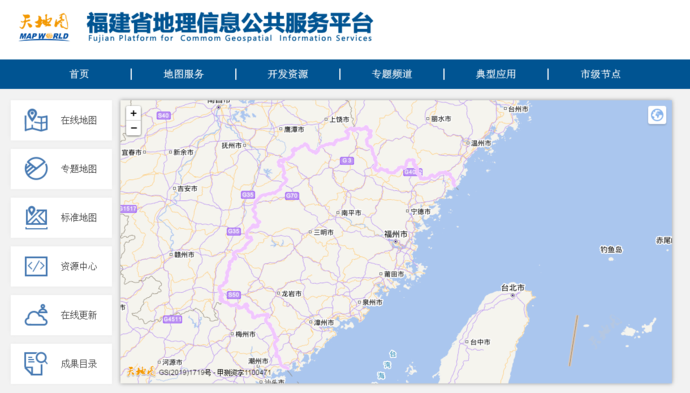This screenshot has width=690, height=393.
Task: Zoom in the map with plus button
Action: click(133, 113)
